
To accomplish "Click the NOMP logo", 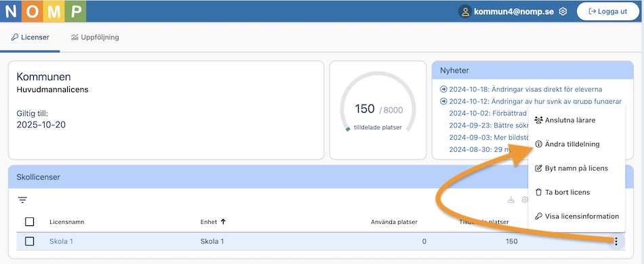I will (x=43, y=11).
